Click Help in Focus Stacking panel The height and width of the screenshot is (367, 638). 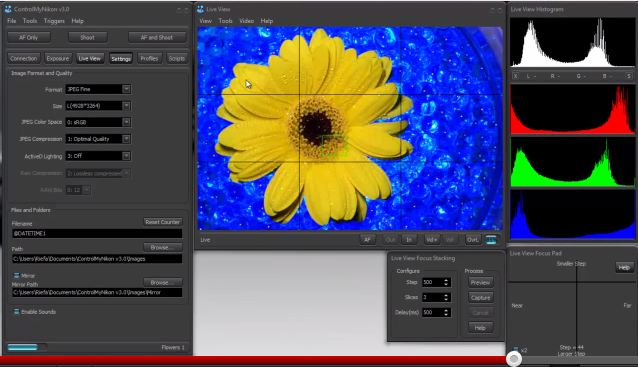(481, 328)
